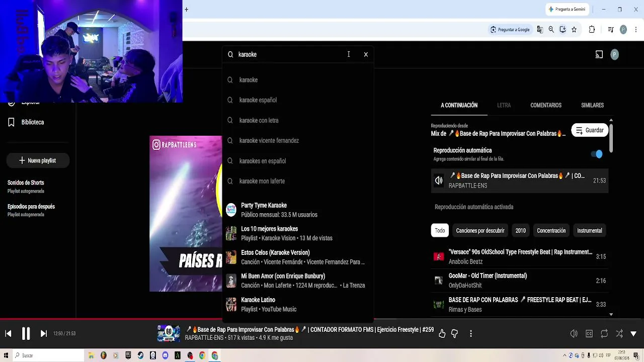644x362 pixels.
Task: Click the Party Tyme Karaoke avatar thumbnail
Action: pyautogui.click(x=231, y=210)
